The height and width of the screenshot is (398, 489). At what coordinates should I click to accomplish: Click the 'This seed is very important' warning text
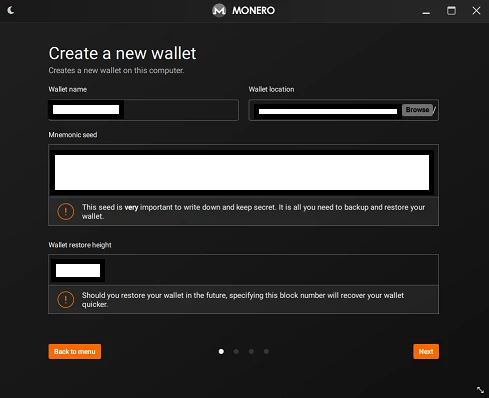253,212
